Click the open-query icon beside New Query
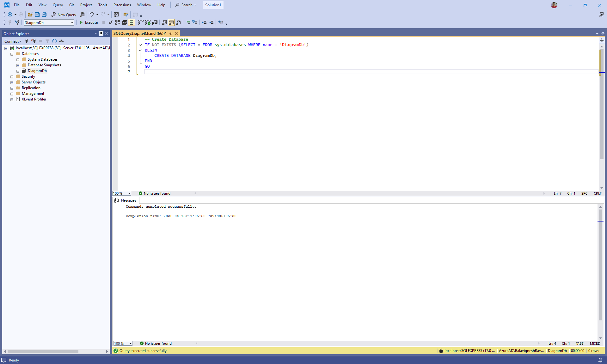607x364 pixels. click(82, 15)
